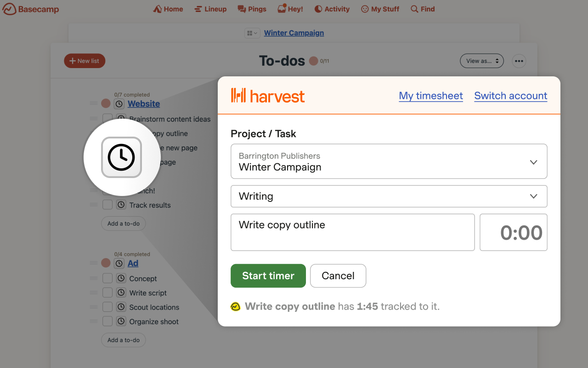Click the large magnified clock timer icon
588x368 pixels.
[121, 157]
